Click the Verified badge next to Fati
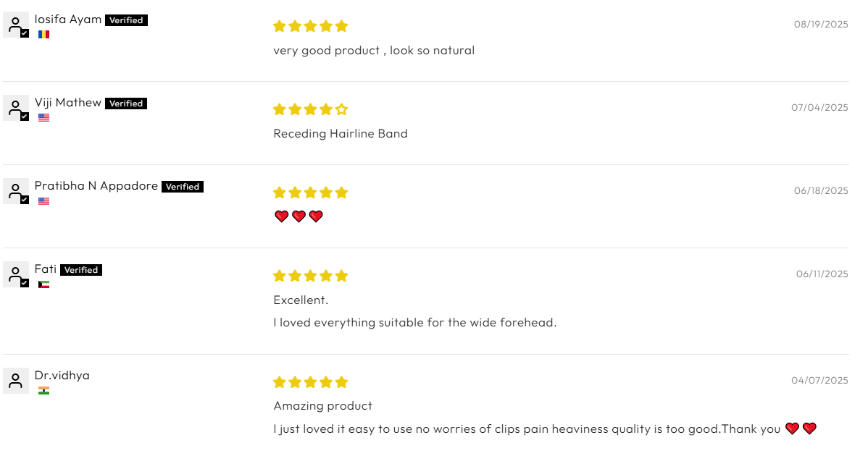Viewport: 868px width, 456px height. click(81, 270)
